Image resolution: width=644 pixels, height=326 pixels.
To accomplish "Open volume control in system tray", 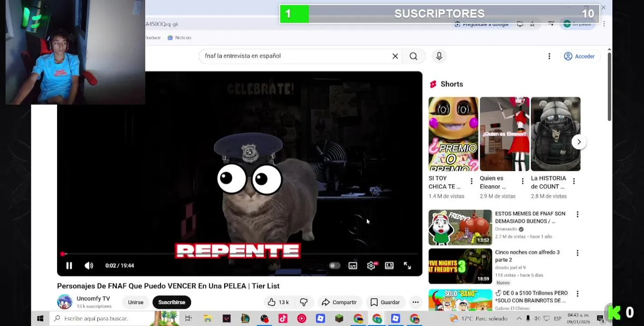I will 537,318.
